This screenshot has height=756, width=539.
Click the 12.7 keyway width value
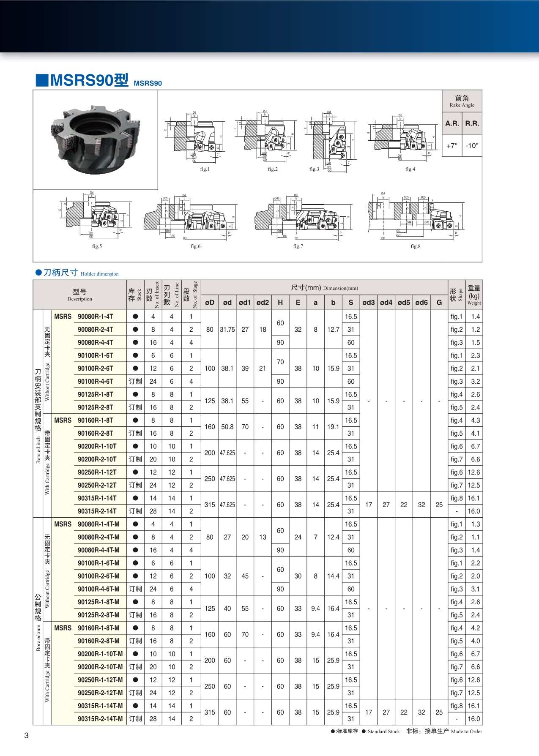[x=333, y=330]
